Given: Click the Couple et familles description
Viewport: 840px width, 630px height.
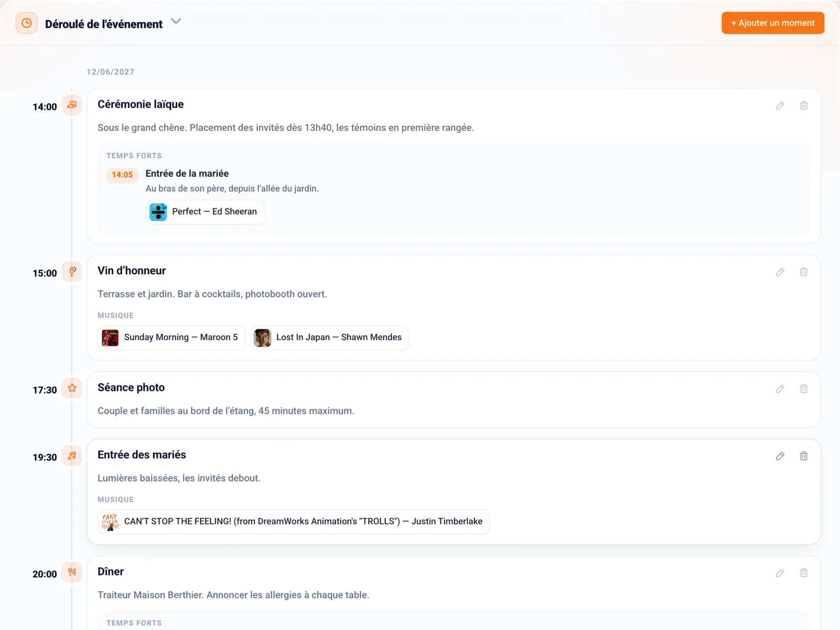Looking at the screenshot, I should tap(226, 411).
